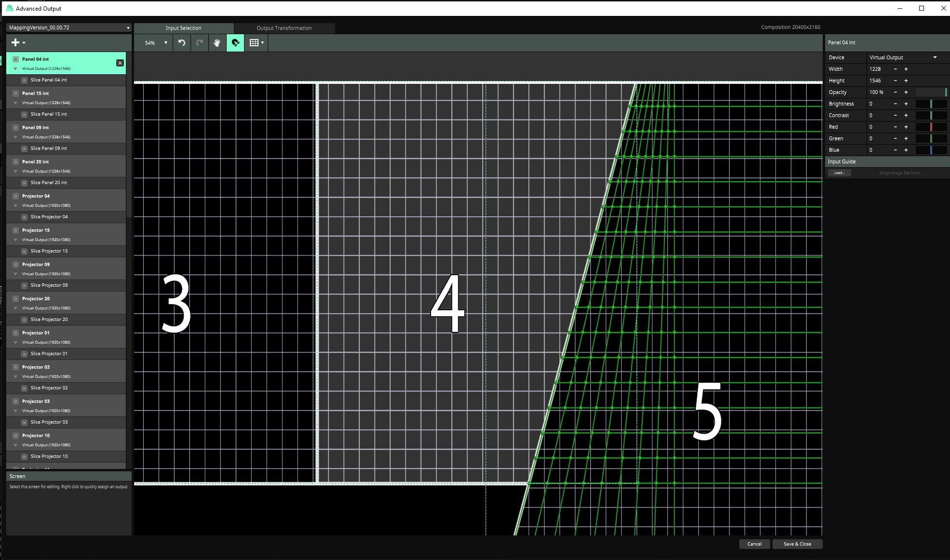The width and height of the screenshot is (950, 560).
Task: Increase Width with the plus stepper
Action: [906, 69]
